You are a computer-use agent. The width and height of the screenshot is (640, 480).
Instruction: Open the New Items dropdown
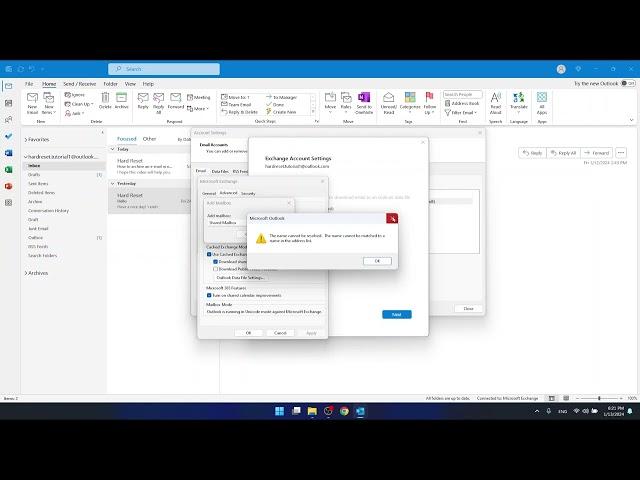pyautogui.click(x=49, y=103)
